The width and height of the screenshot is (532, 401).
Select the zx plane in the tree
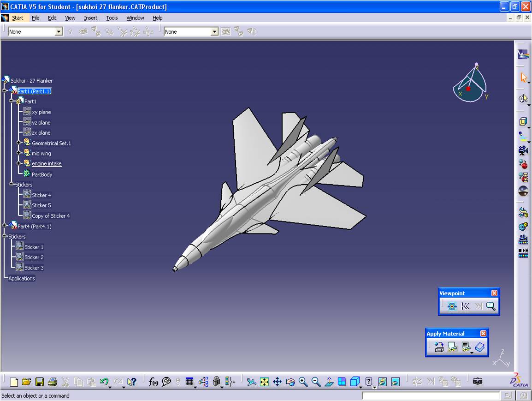[x=41, y=133]
